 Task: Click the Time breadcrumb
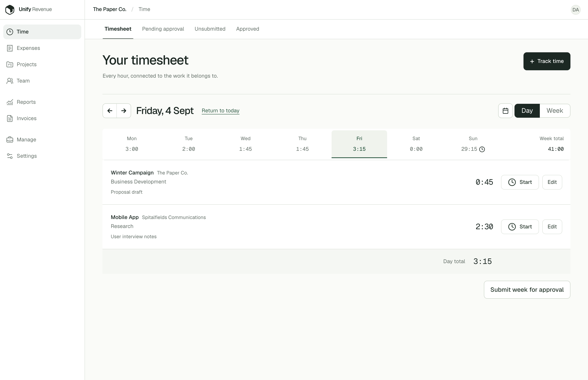coord(144,9)
